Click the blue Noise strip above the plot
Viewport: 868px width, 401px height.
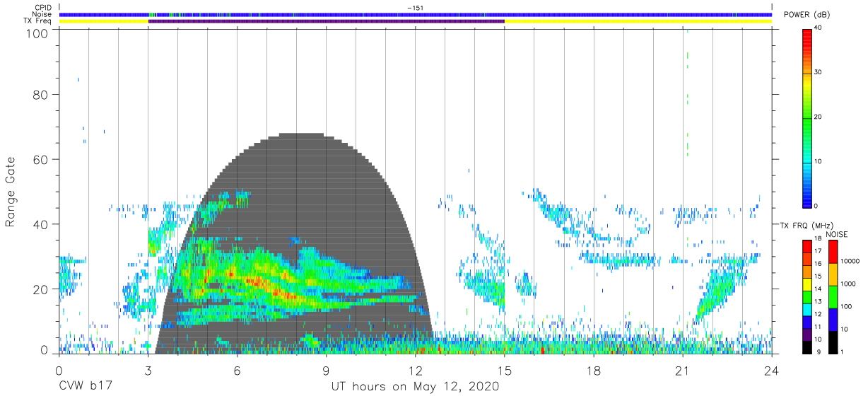click(416, 14)
